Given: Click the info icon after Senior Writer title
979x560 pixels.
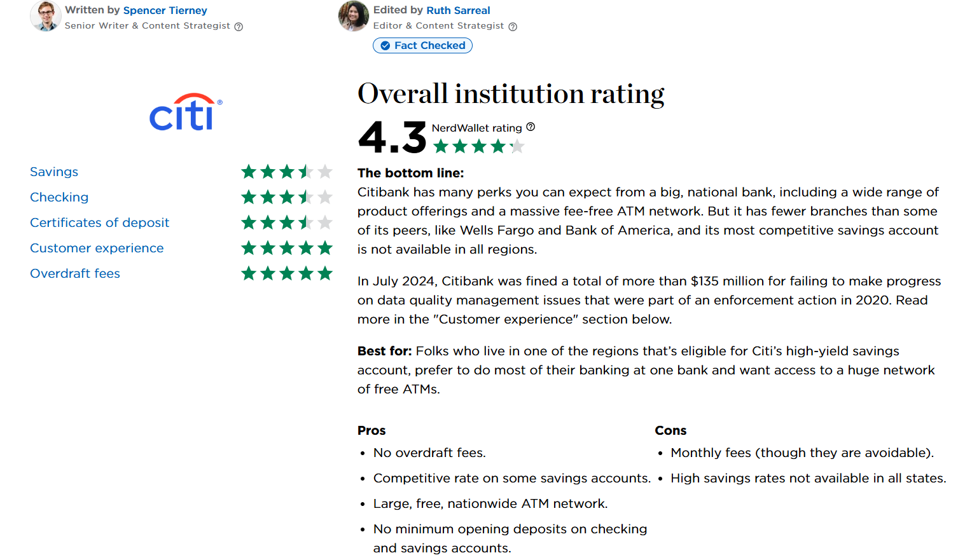Looking at the screenshot, I should point(239,27).
